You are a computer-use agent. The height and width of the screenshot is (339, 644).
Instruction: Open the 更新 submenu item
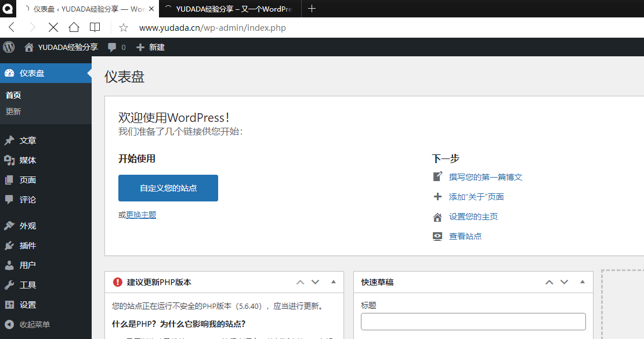tap(13, 111)
